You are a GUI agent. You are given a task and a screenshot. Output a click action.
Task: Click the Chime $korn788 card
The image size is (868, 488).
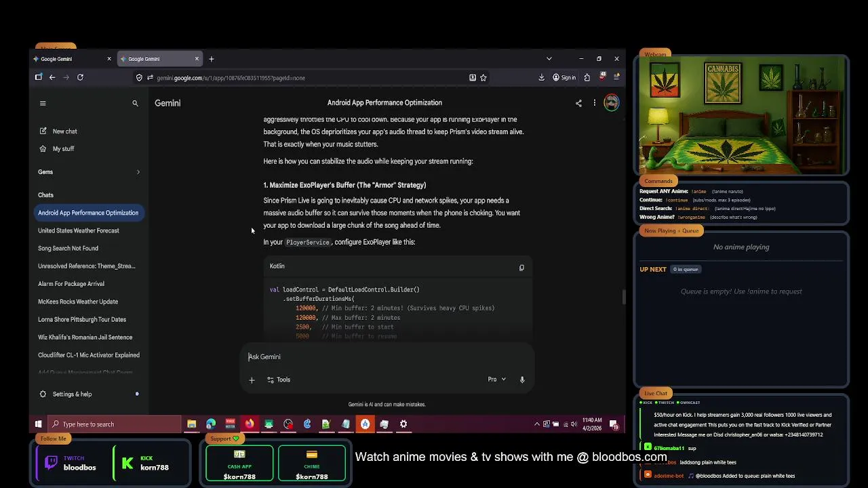click(x=312, y=463)
